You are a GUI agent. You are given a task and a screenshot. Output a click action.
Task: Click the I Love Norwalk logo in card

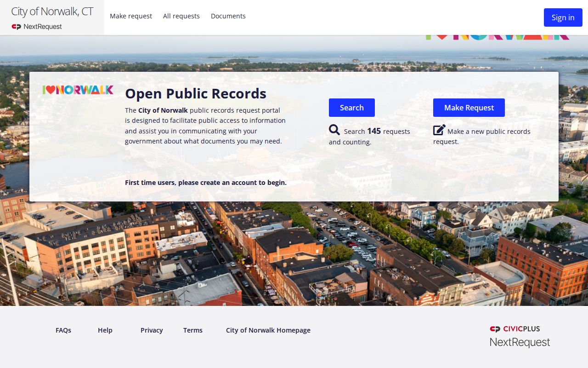(78, 90)
